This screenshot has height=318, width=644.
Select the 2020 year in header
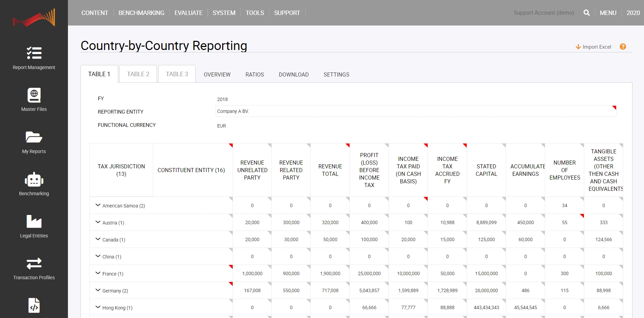click(633, 13)
